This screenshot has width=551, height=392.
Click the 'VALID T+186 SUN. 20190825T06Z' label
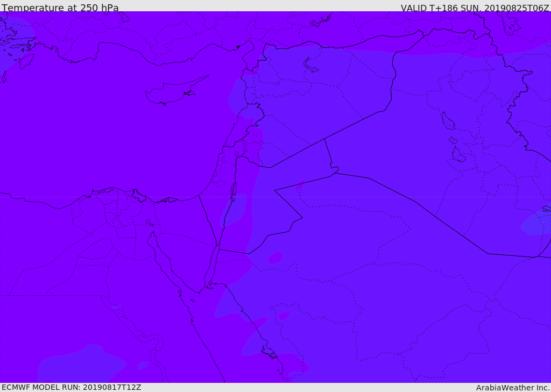475,8
